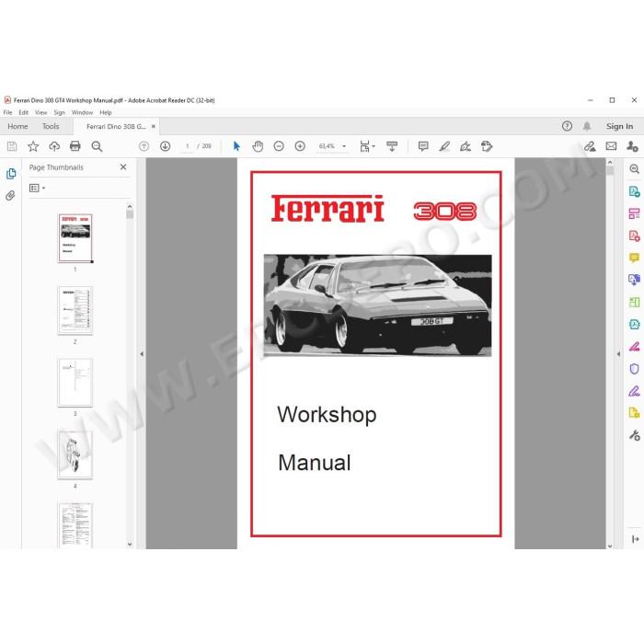Open the zoom percentage dropdown

pos(344,146)
